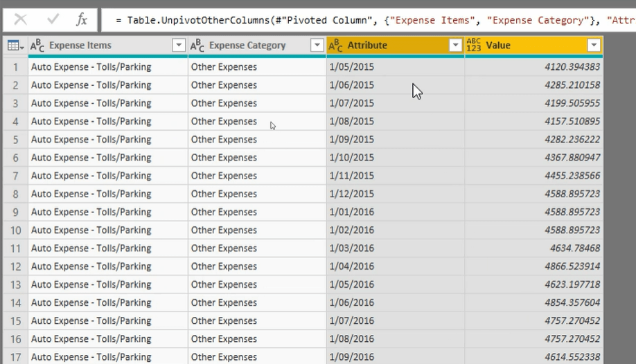The width and height of the screenshot is (636, 364).
Task: Open the Expense Items filter dropdown
Action: pos(179,46)
